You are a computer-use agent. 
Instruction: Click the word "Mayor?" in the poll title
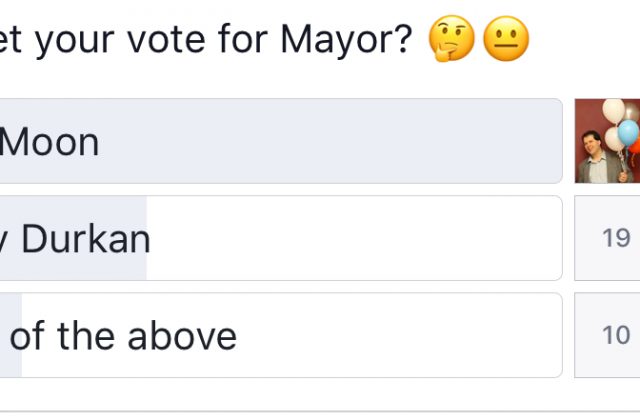[x=347, y=40]
